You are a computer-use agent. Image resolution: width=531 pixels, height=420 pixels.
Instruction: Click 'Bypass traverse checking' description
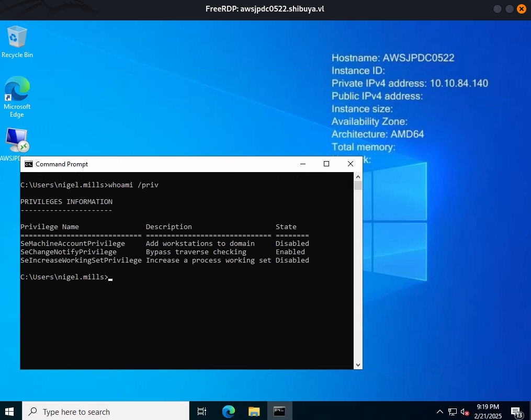click(x=196, y=252)
